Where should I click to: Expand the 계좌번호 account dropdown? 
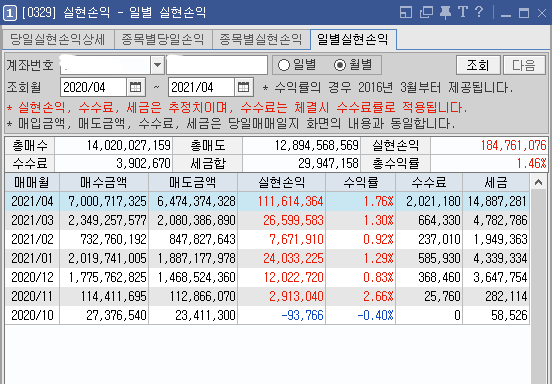tap(157, 65)
